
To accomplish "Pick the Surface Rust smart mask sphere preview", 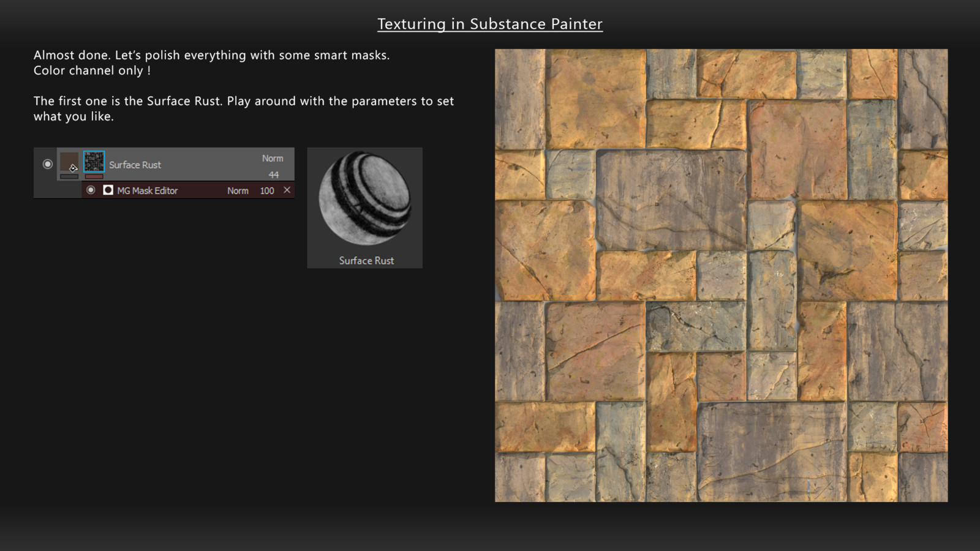I will click(x=364, y=198).
